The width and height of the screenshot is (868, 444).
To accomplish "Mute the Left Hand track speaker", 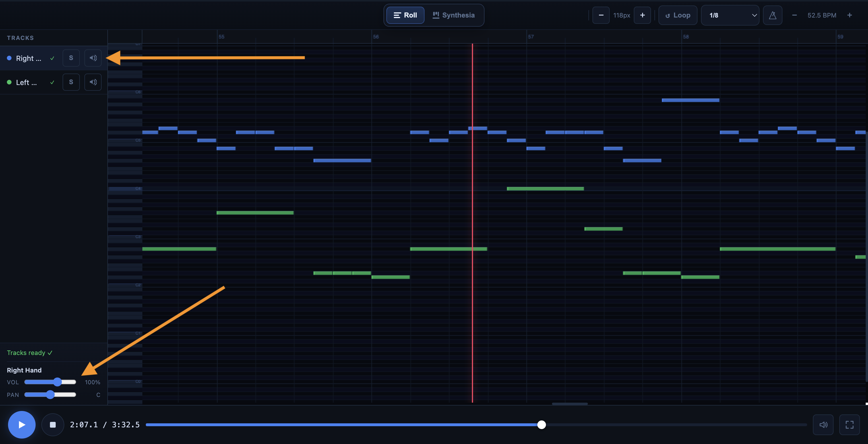I will point(93,82).
